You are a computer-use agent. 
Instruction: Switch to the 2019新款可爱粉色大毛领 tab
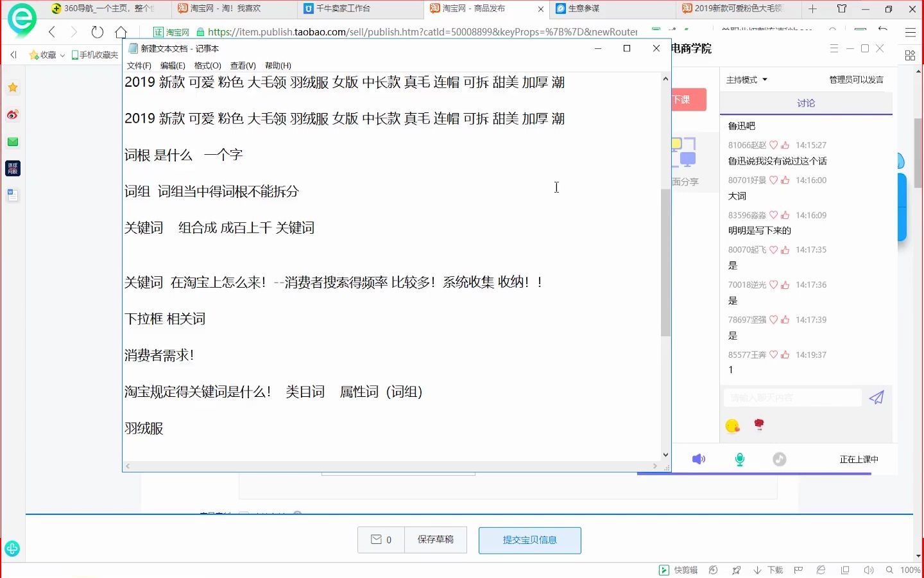(738, 9)
